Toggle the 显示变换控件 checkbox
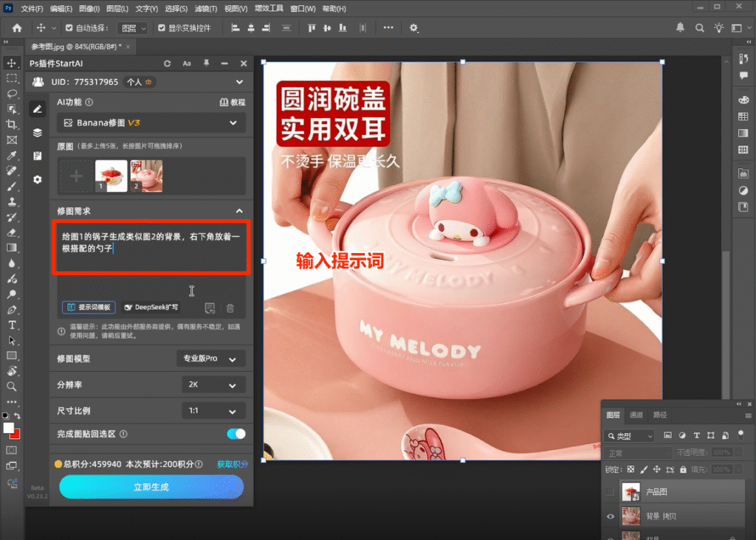756x540 pixels. pyautogui.click(x=162, y=28)
